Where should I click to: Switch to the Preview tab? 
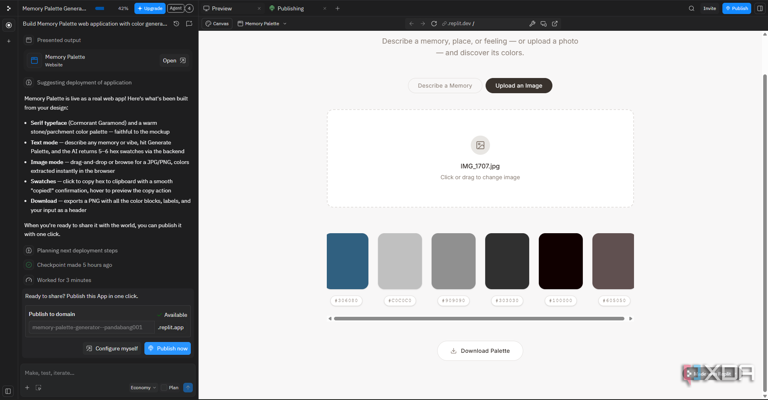click(221, 8)
